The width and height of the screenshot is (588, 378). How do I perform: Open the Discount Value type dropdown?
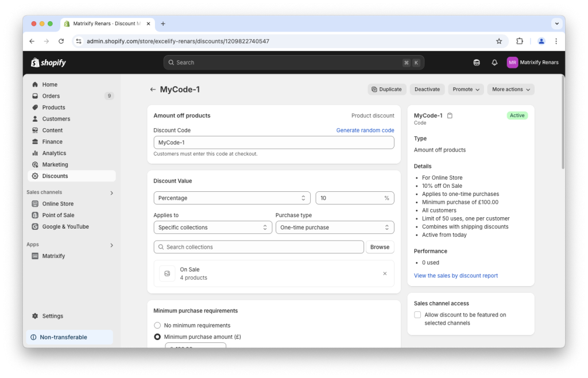232,198
